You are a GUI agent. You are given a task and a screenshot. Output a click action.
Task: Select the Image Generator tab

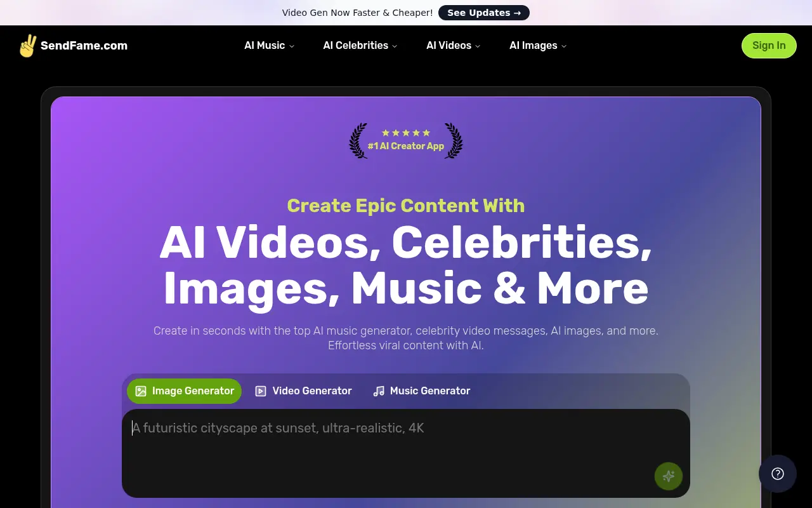tap(184, 391)
